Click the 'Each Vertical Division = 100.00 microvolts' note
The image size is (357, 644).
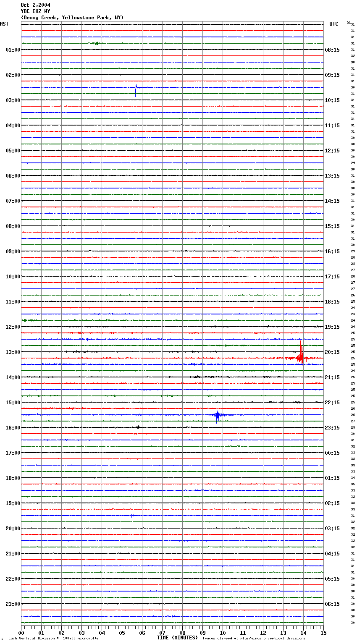(x=53, y=638)
